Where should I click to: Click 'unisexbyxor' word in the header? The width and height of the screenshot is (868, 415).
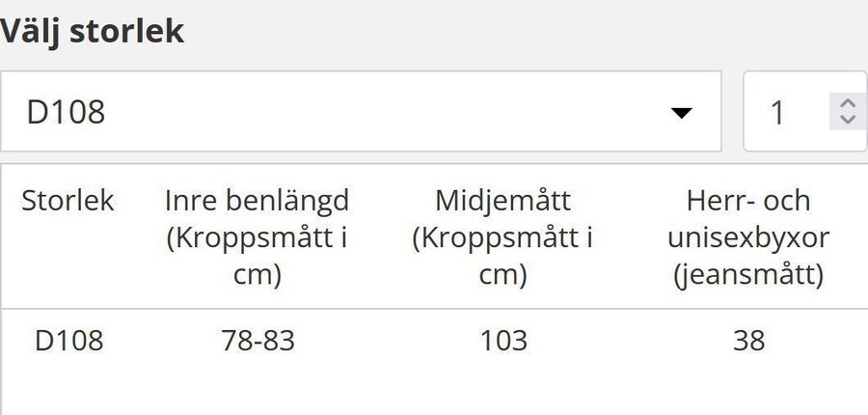tap(748, 238)
